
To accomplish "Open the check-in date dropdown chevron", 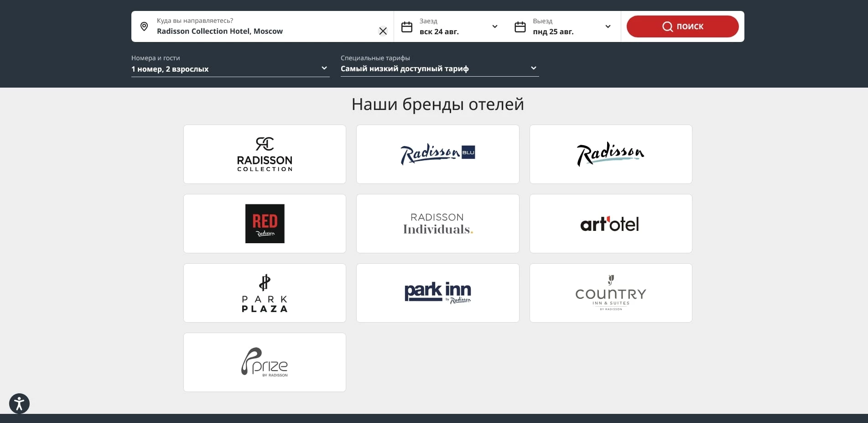I will (x=494, y=26).
